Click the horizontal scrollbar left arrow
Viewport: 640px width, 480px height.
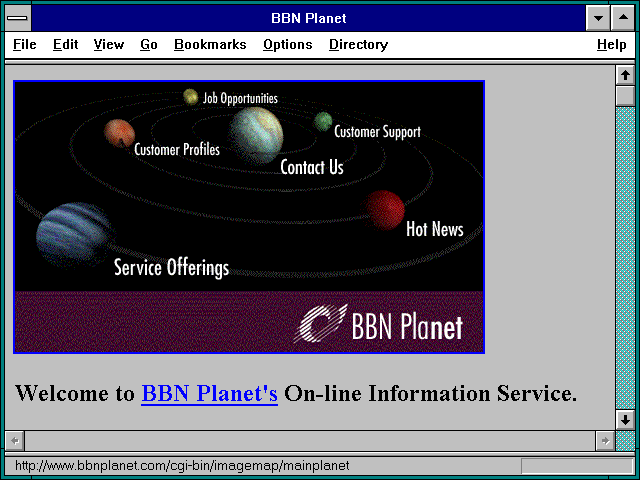[x=15, y=441]
